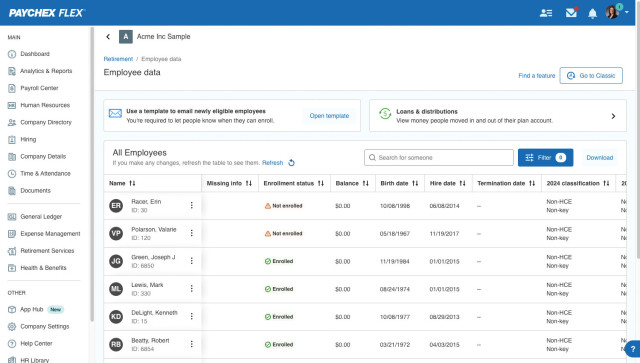This screenshot has height=363, width=640.
Task: Click the Retirement breadcrumb link
Action: pyautogui.click(x=118, y=59)
